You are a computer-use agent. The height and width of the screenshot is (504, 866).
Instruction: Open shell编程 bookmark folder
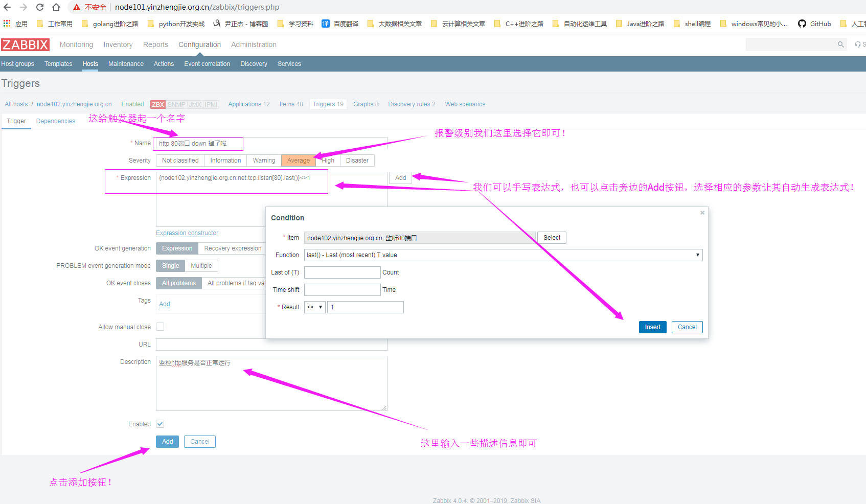(692, 24)
